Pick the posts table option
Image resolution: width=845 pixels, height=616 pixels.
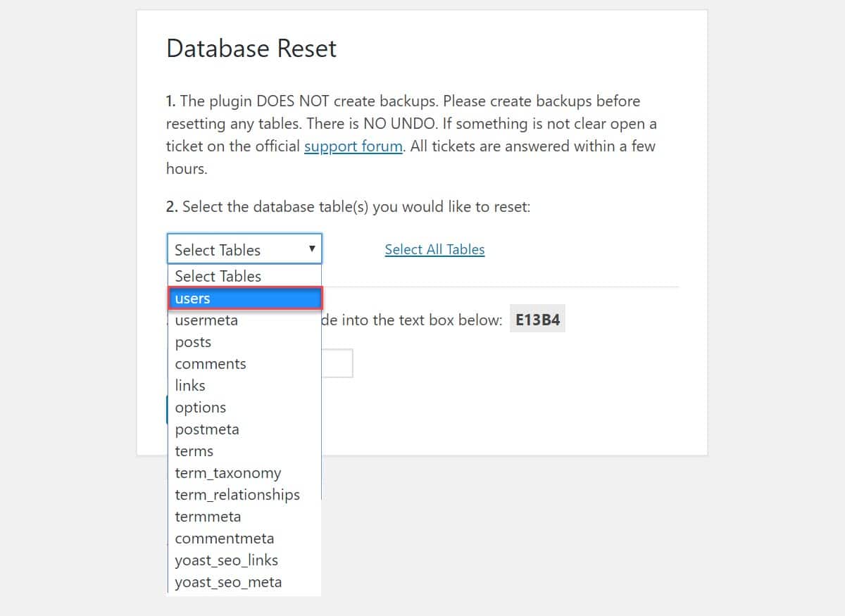(244, 342)
